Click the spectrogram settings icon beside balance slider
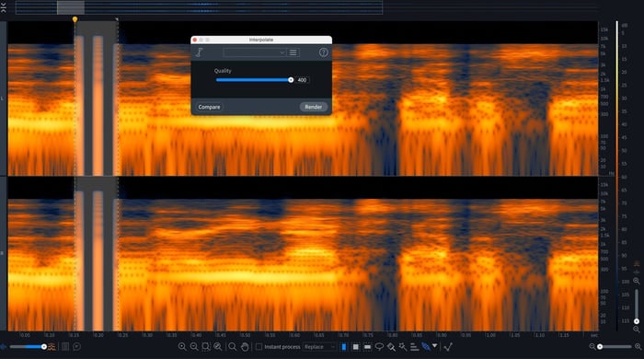 [x=52, y=347]
